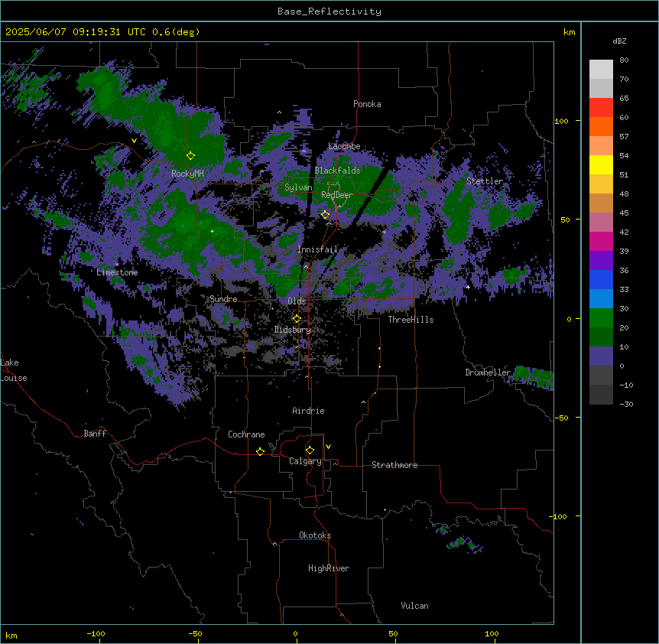Click the Stettler label
Image resolution: width=659 pixels, height=644 pixels.
pos(485,181)
